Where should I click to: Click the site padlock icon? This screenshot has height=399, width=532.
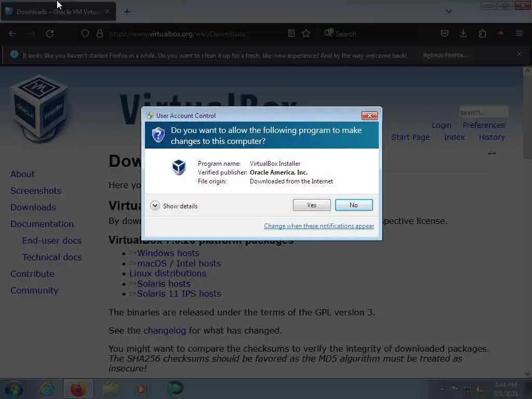pyautogui.click(x=99, y=34)
